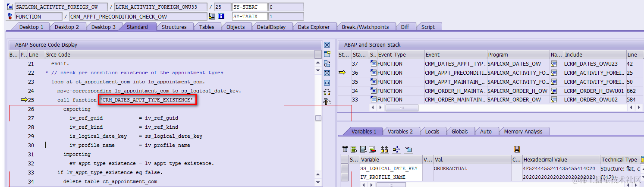The width and height of the screenshot is (644, 187).
Task: Click the gear icon beside FUNCTION field
Action: coord(10,16)
